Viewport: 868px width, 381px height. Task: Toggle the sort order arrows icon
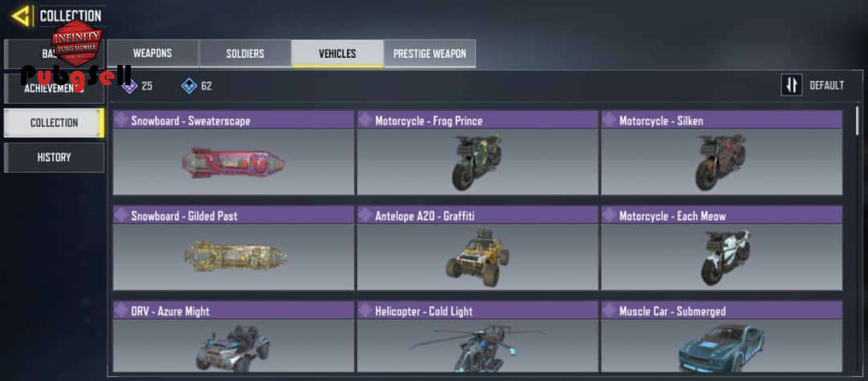pos(792,85)
